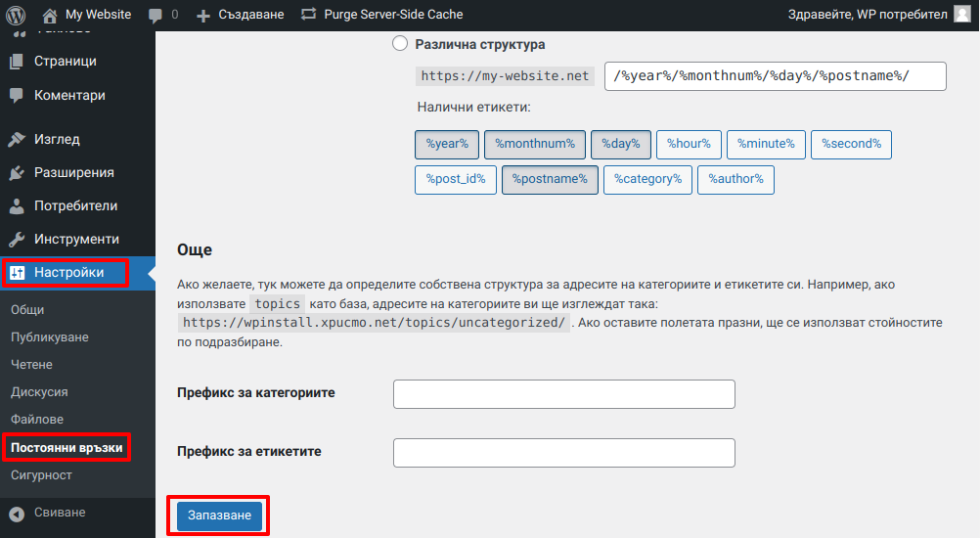Click the Създаване admin bar item
Viewport: 980px width, 538px height.
click(x=250, y=15)
